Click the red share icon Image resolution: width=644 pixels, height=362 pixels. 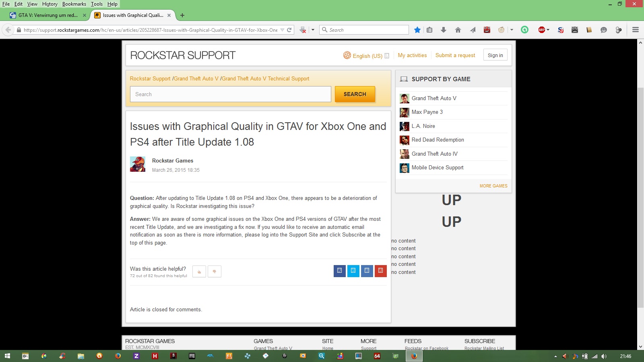tap(381, 271)
